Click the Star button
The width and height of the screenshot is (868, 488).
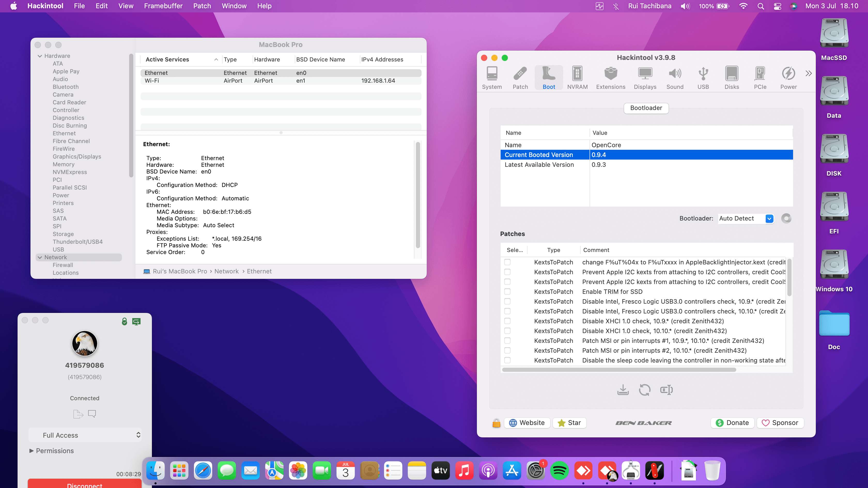pos(569,423)
